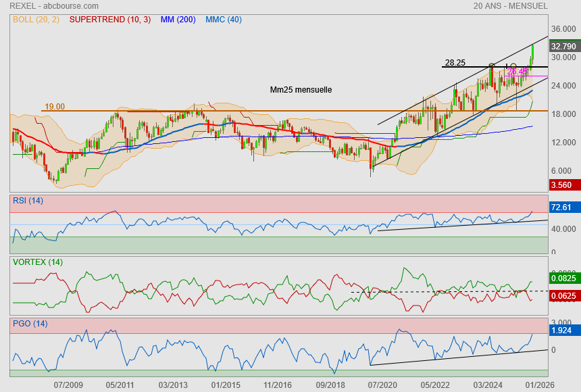Select the PGO (14) indicator label
Viewport: 581px width, 392px height.
(x=30, y=324)
